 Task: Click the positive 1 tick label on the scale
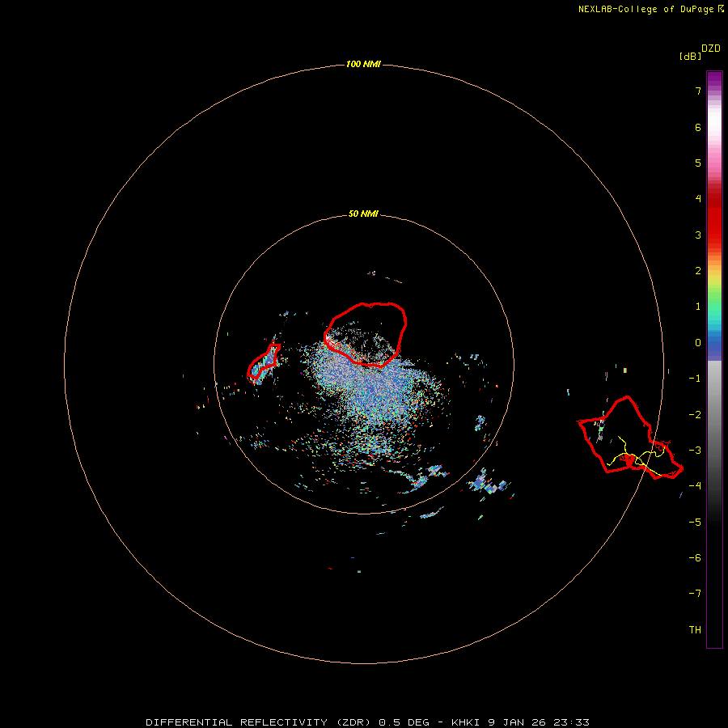(x=698, y=307)
